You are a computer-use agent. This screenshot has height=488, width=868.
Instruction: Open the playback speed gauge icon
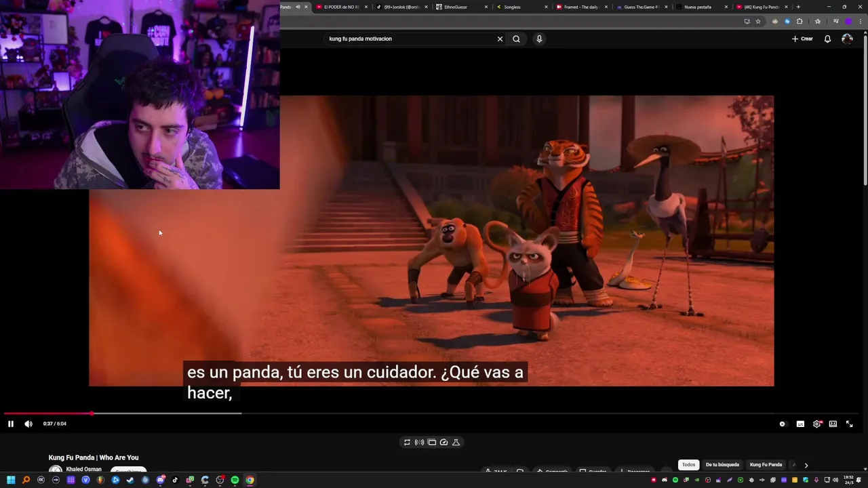coord(443,442)
